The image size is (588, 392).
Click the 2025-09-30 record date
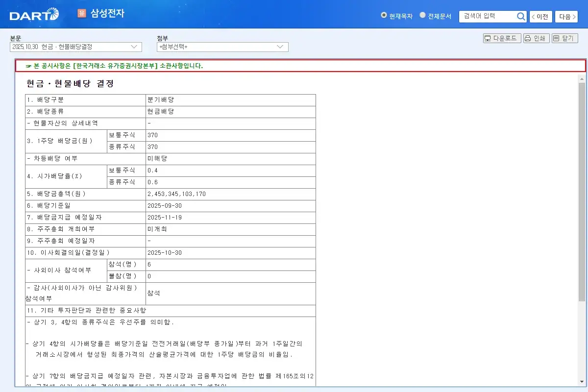tap(165, 206)
